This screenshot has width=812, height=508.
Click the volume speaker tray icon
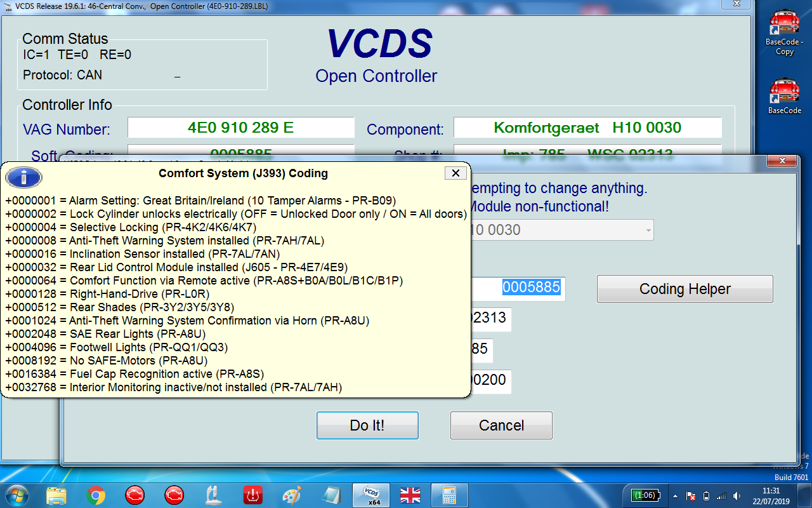tap(737, 496)
